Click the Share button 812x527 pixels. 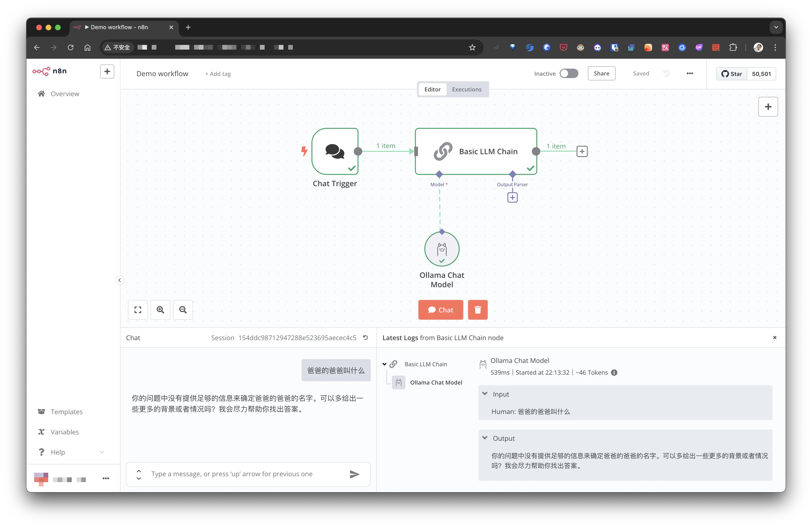pyautogui.click(x=601, y=73)
